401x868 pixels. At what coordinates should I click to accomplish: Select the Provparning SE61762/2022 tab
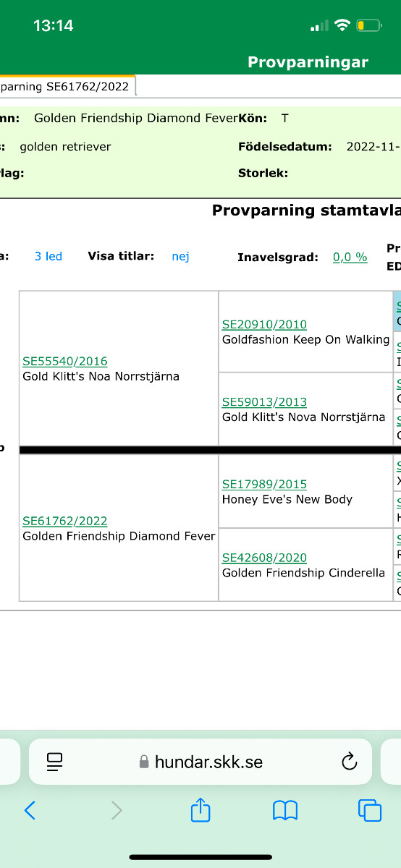pos(67,87)
